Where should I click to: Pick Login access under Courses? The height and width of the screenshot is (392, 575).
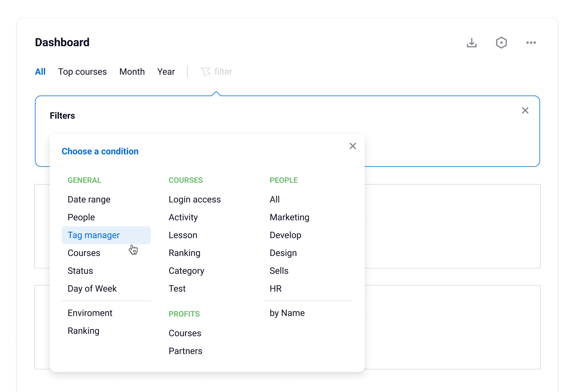click(x=195, y=199)
